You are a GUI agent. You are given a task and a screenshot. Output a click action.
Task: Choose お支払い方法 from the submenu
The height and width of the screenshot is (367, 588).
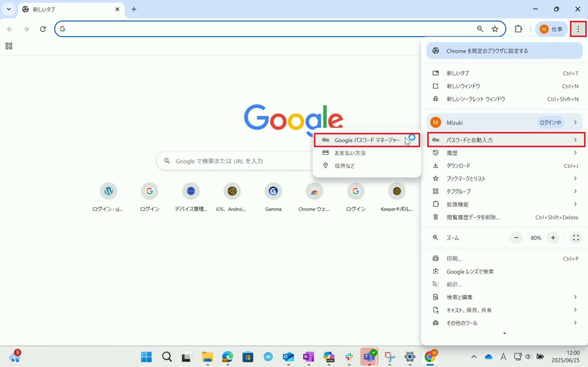(x=350, y=153)
